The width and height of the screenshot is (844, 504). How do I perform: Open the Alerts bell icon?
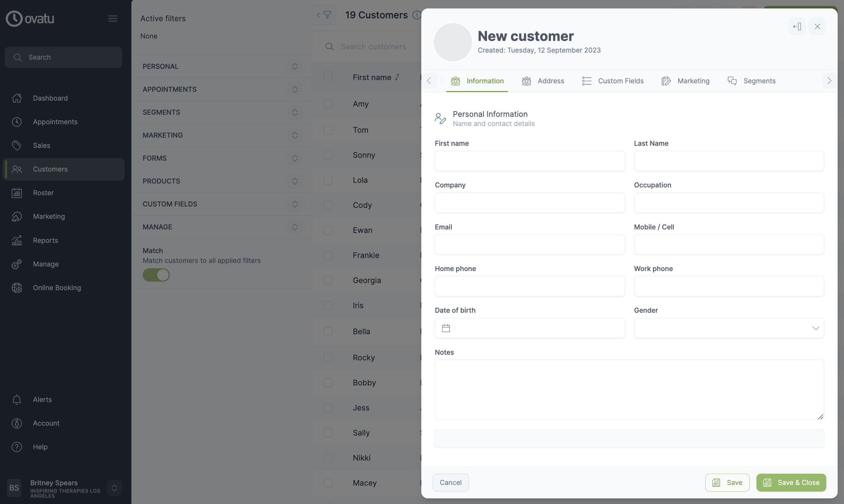click(17, 399)
